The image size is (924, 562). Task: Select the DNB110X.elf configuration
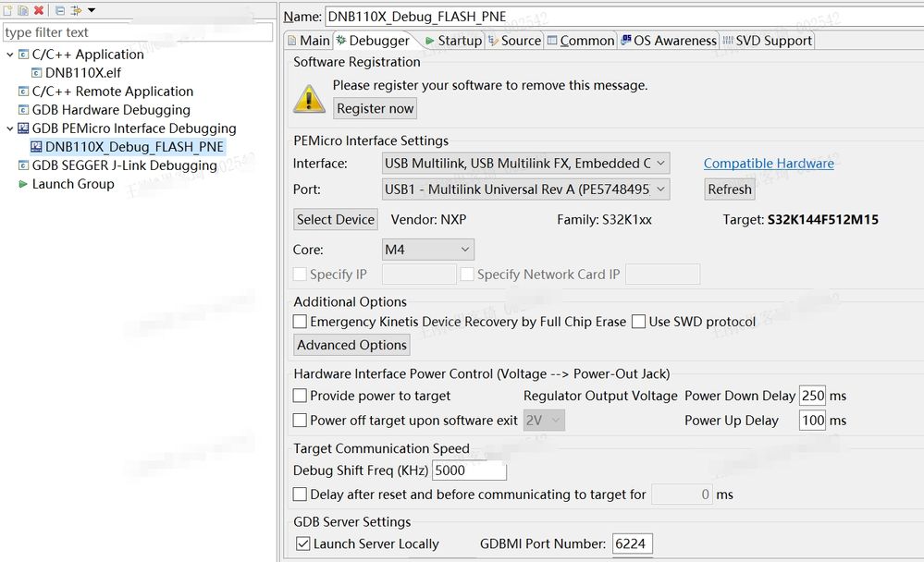click(x=83, y=72)
